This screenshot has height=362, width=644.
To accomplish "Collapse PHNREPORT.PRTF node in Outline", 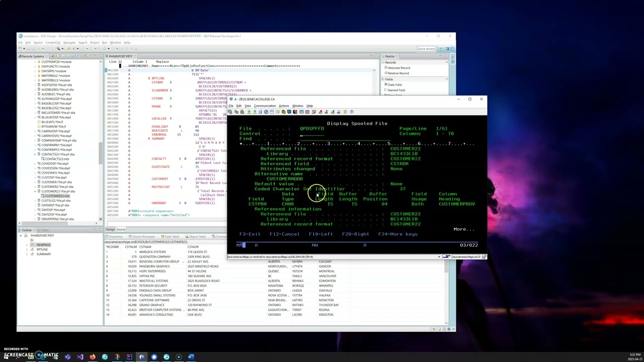I will click(21, 235).
